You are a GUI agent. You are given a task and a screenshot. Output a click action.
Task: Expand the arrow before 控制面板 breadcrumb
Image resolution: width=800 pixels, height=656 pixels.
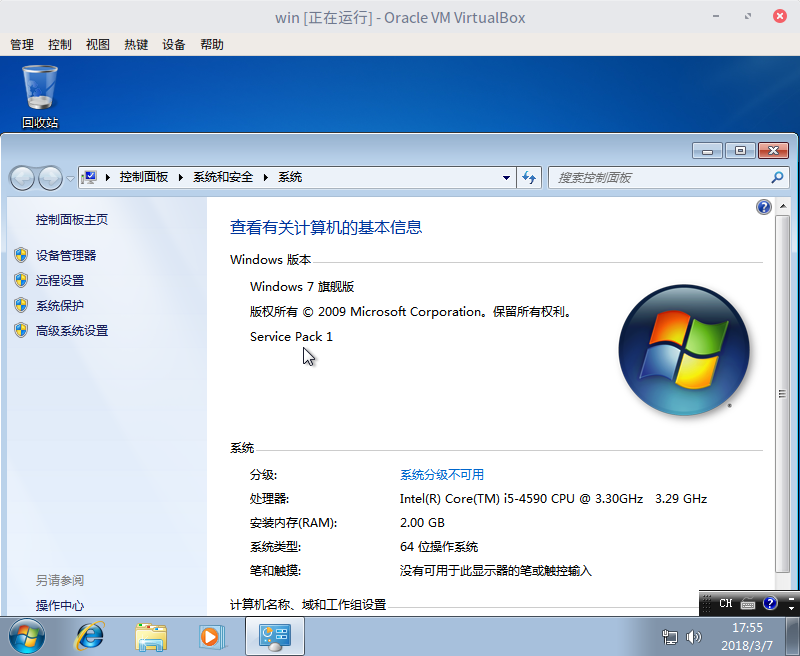(108, 178)
